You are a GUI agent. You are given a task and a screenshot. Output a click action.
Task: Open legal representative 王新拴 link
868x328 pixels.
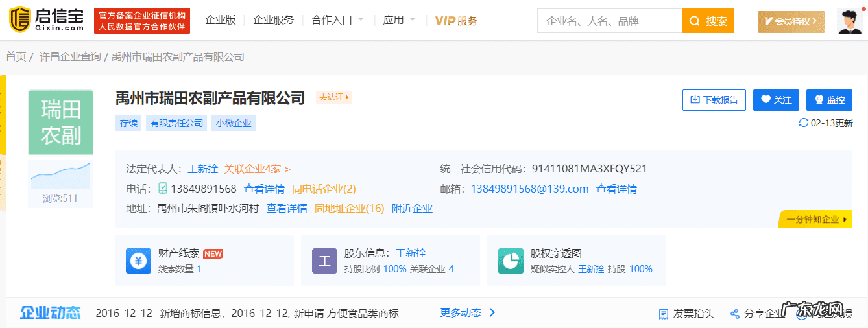tap(203, 169)
